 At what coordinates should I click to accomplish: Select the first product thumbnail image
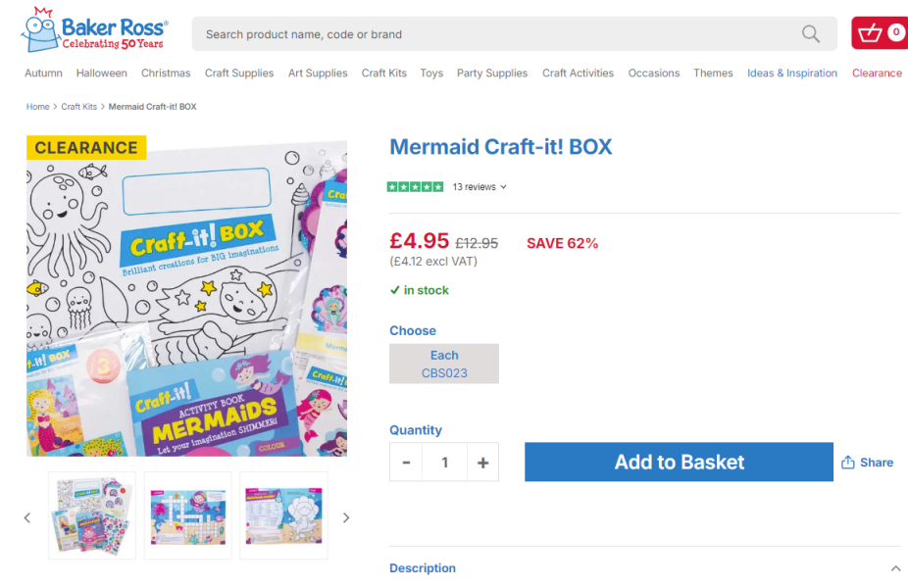92,515
